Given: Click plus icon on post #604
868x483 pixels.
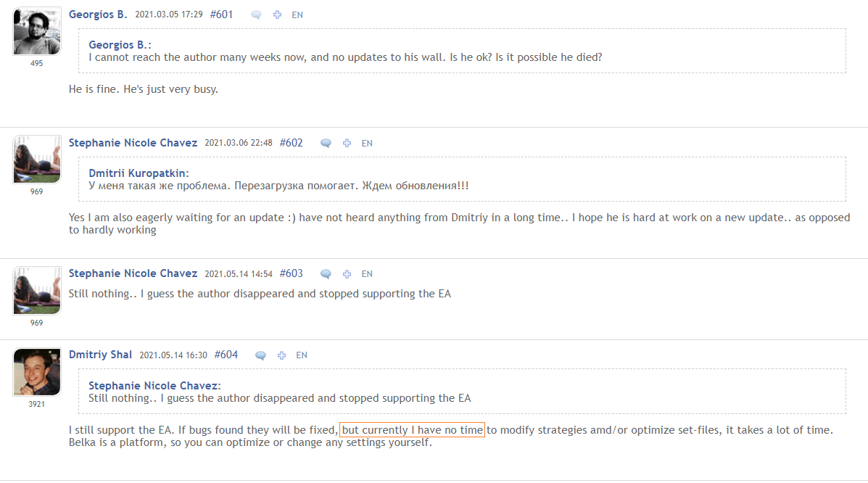Looking at the screenshot, I should click(x=282, y=355).
